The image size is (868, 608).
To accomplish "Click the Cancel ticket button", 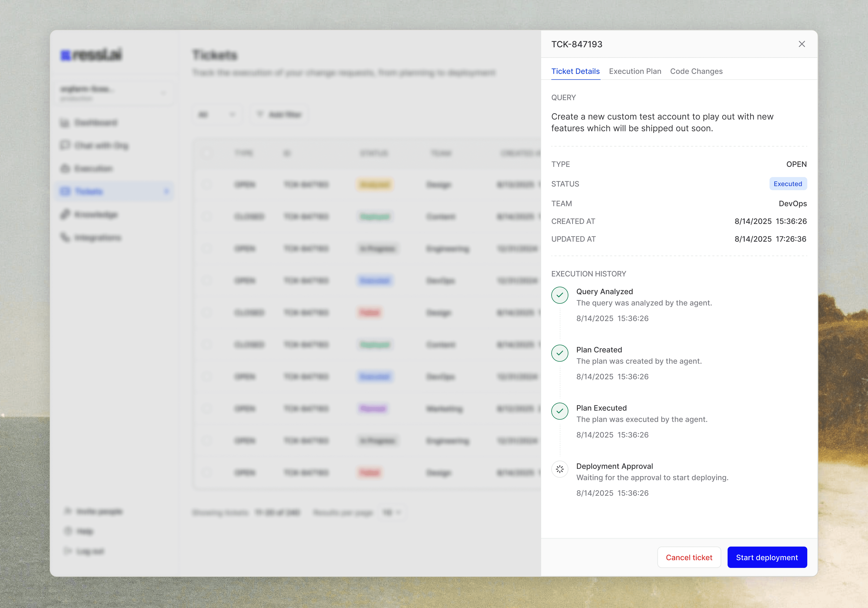I will (x=689, y=557).
